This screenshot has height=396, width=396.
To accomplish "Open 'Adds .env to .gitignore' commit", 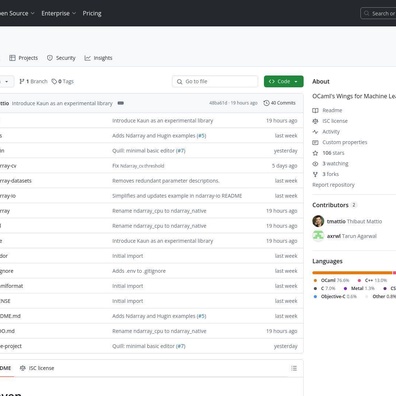I will tap(139, 271).
